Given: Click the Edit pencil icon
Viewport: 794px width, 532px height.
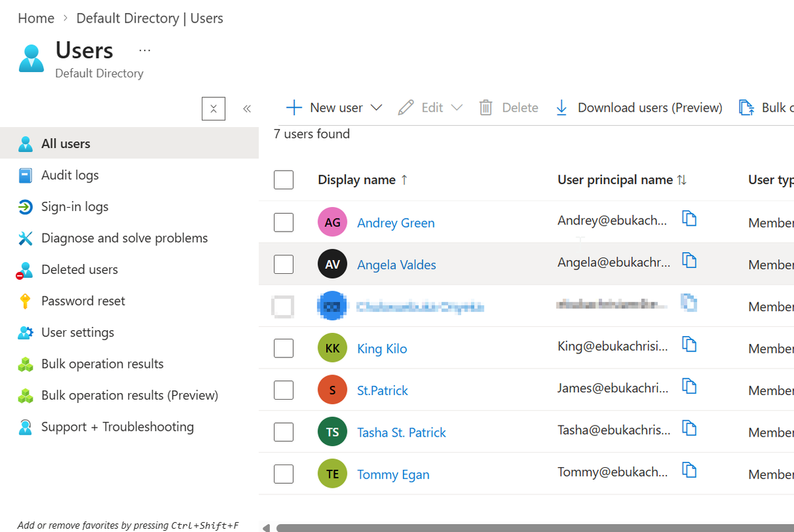Looking at the screenshot, I should click(406, 107).
